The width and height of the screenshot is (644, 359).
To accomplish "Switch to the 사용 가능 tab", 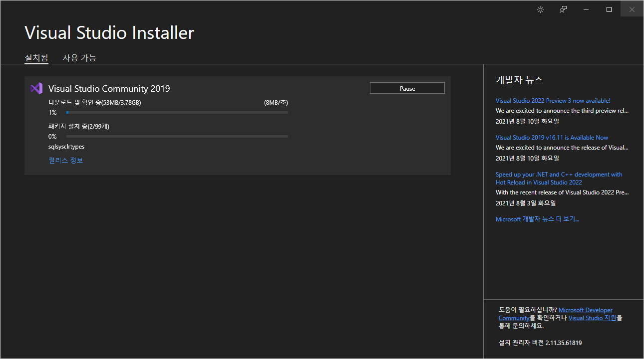I will tap(79, 58).
